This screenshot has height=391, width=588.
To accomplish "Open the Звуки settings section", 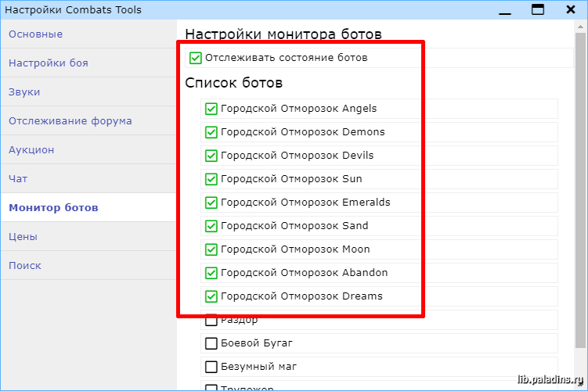I will [24, 92].
